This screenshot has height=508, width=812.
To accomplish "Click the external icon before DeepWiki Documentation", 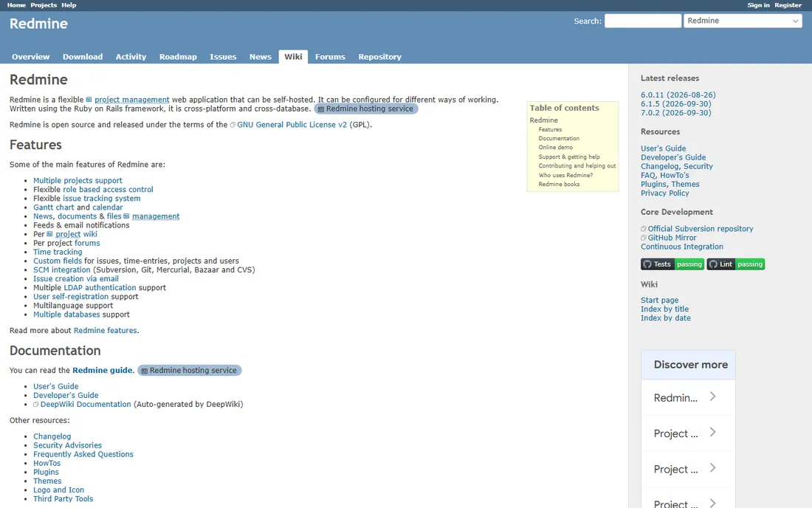I will point(36,405).
